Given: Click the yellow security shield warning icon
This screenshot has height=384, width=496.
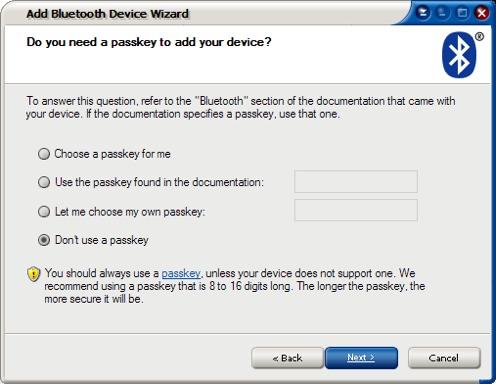Looking at the screenshot, I should (x=33, y=274).
